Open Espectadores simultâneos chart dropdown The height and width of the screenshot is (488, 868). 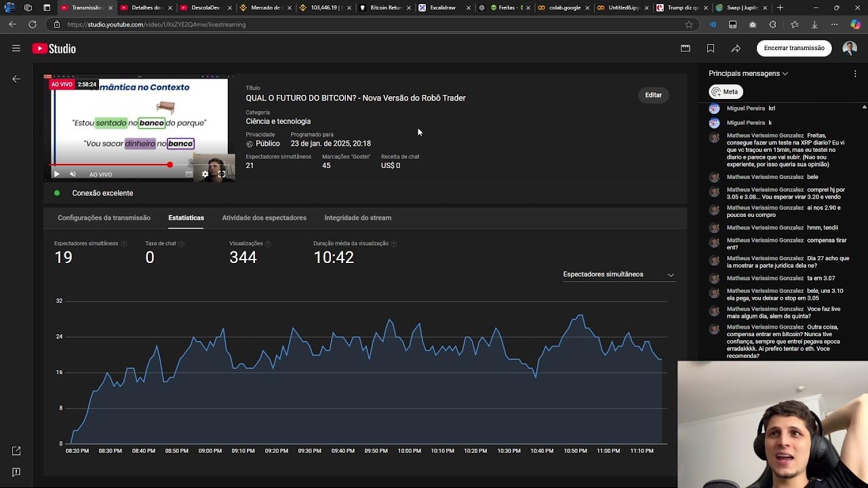click(x=618, y=274)
